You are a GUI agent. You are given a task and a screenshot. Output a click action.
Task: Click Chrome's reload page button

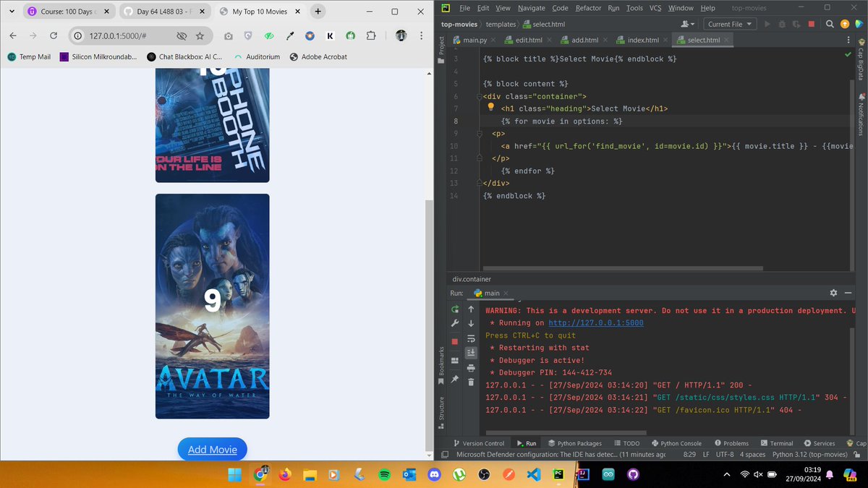[x=54, y=35]
